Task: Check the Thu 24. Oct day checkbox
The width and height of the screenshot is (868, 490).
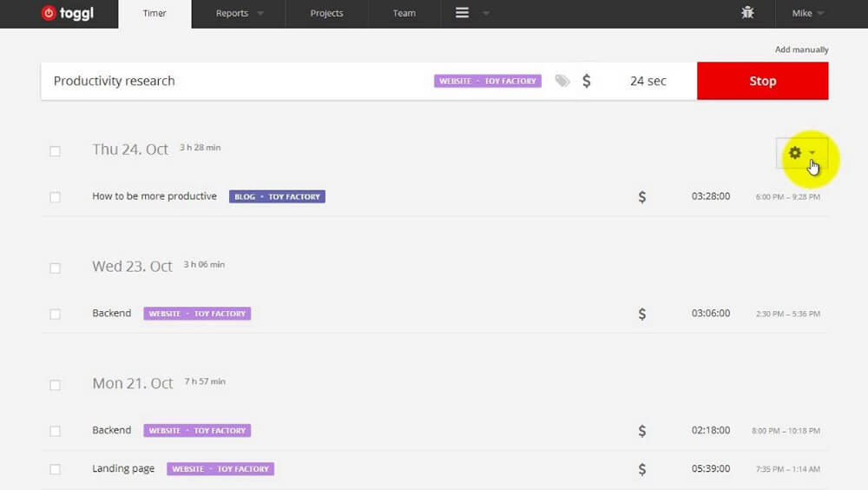Action: [55, 151]
